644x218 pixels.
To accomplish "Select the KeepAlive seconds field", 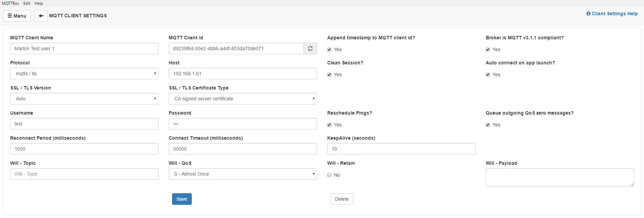I will coord(401,149).
